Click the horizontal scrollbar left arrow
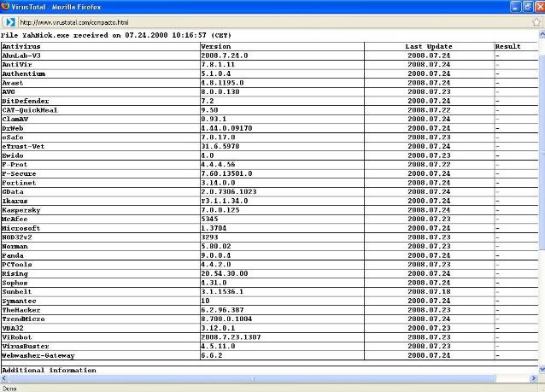 [3, 378]
